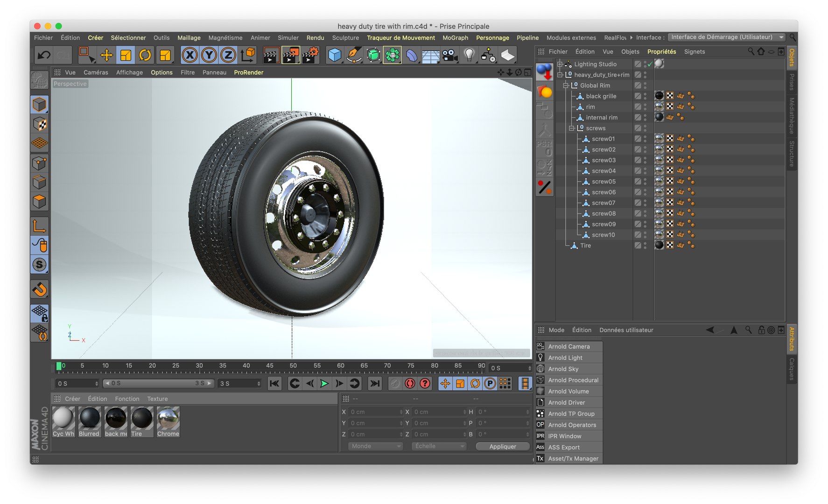Click position X input field

click(375, 412)
